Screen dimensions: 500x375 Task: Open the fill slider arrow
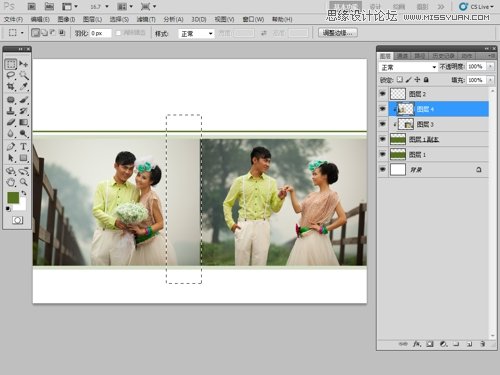(x=491, y=80)
